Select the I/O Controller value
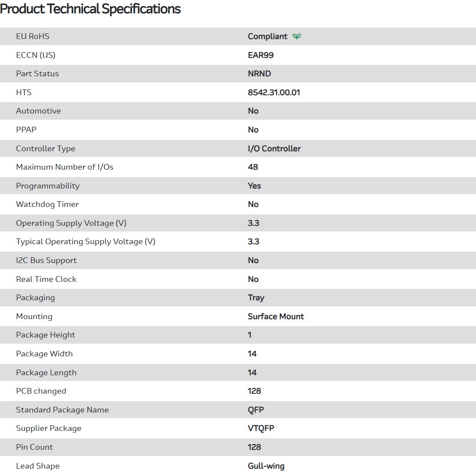Image resolution: width=476 pixels, height=473 pixels. 274,149
